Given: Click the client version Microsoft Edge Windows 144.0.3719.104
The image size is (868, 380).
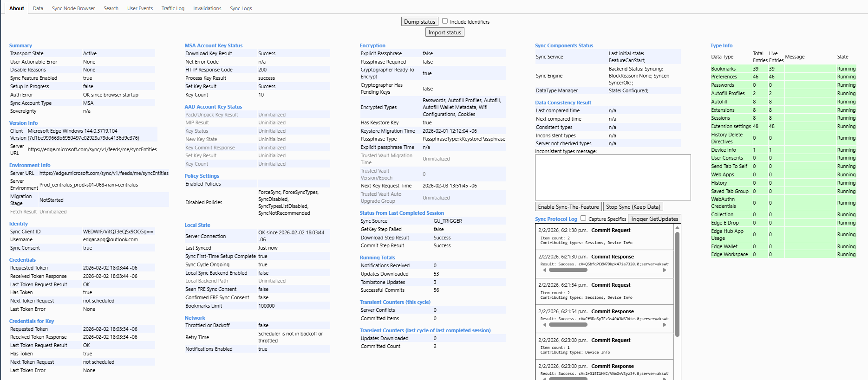Looking at the screenshot, I should [72, 131].
